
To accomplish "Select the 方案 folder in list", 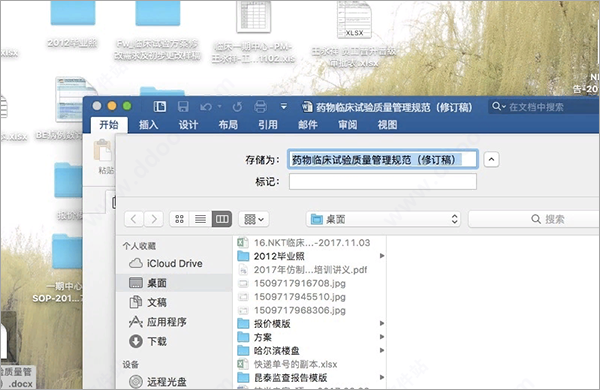I will (309, 337).
